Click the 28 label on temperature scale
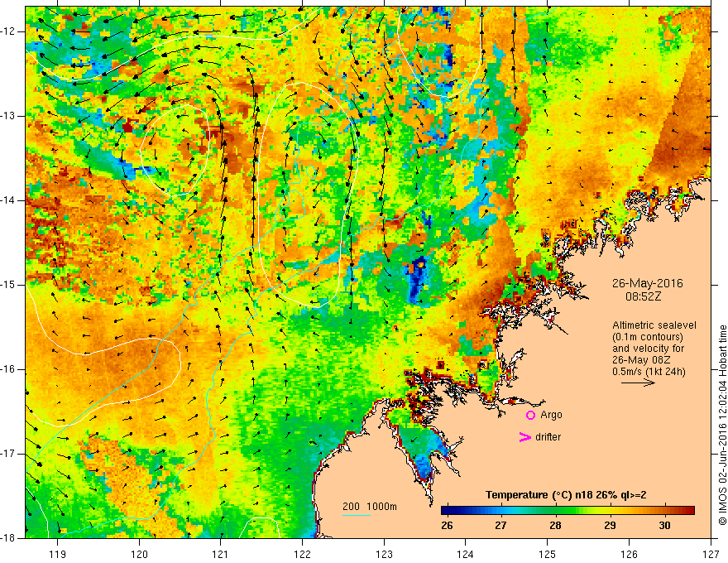The height and width of the screenshot is (563, 728). click(x=555, y=526)
